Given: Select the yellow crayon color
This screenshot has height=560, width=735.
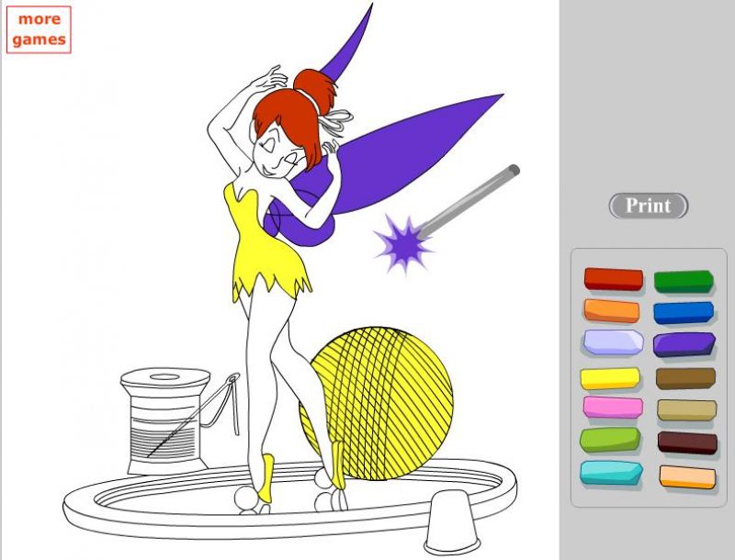Looking at the screenshot, I should [610, 378].
